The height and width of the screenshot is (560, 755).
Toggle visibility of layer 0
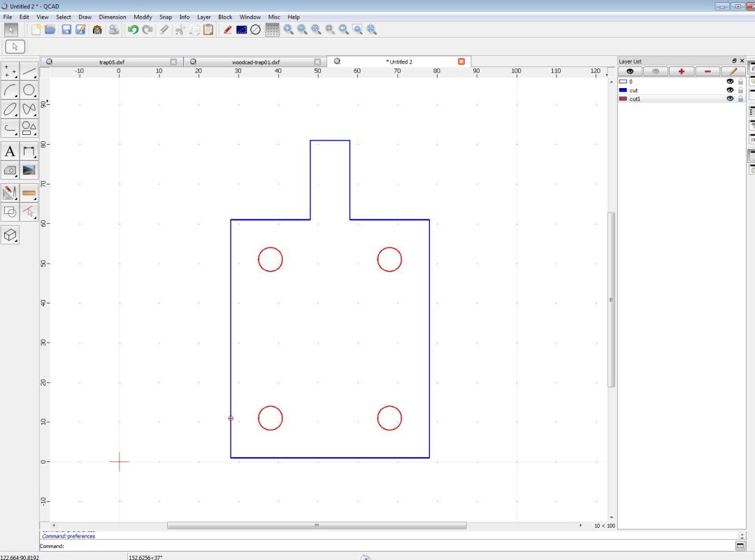click(730, 81)
